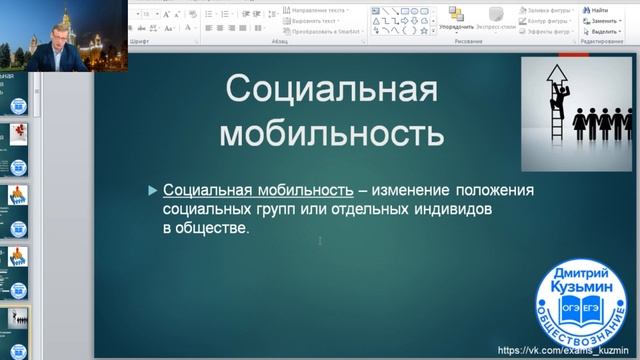Open Преобразовать в SmartArt dropdown

[323, 31]
